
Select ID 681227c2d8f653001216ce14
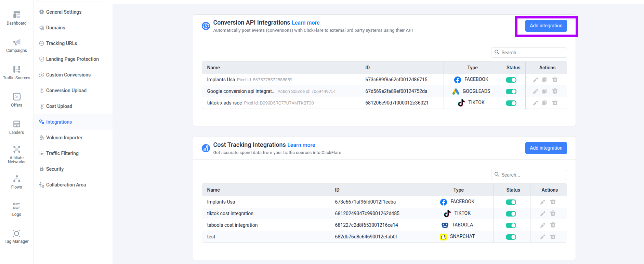pyautogui.click(x=366, y=225)
